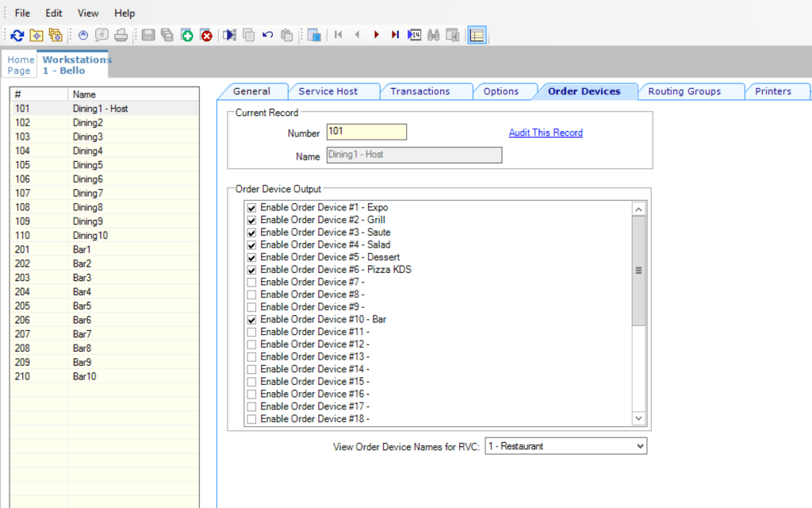This screenshot has width=812, height=508.
Task: Check Enable Order Device #18 box
Action: (251, 419)
